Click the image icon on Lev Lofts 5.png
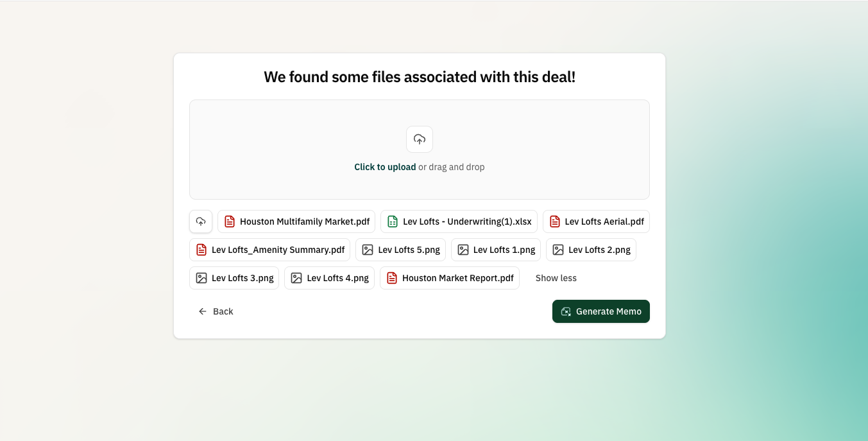This screenshot has height=441, width=868. [x=368, y=250]
